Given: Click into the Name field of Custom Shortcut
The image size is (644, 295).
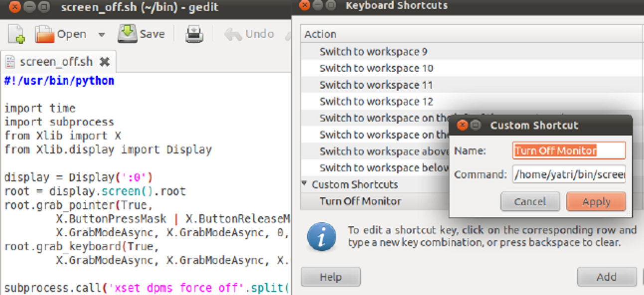Looking at the screenshot, I should coord(569,150).
